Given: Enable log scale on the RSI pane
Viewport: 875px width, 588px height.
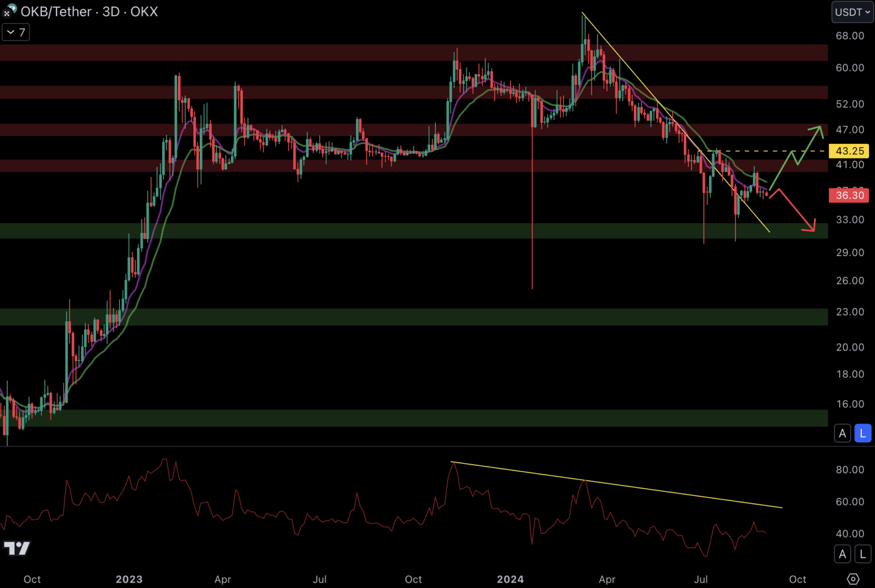Looking at the screenshot, I should click(862, 554).
